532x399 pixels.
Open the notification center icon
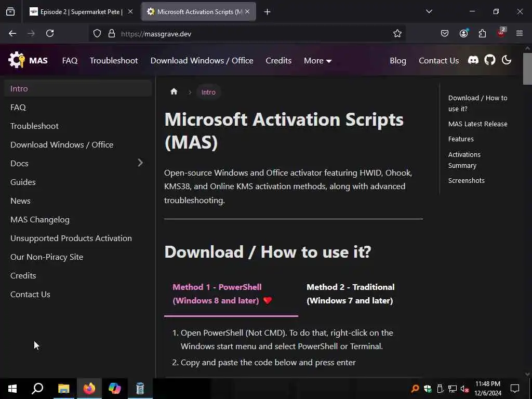tap(515, 388)
